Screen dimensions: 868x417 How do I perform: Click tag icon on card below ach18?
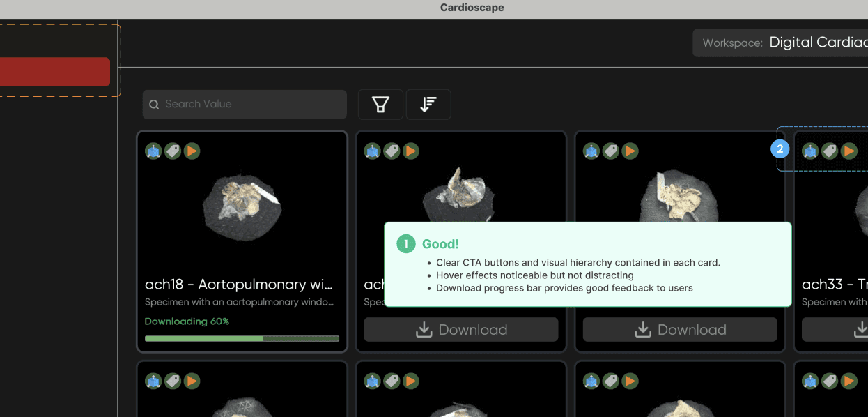click(173, 381)
